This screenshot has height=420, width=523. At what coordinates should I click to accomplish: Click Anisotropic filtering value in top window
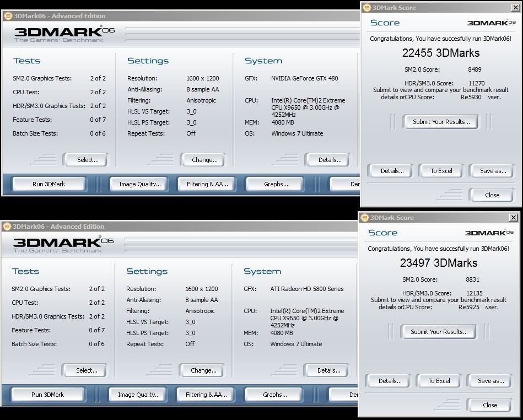201,100
